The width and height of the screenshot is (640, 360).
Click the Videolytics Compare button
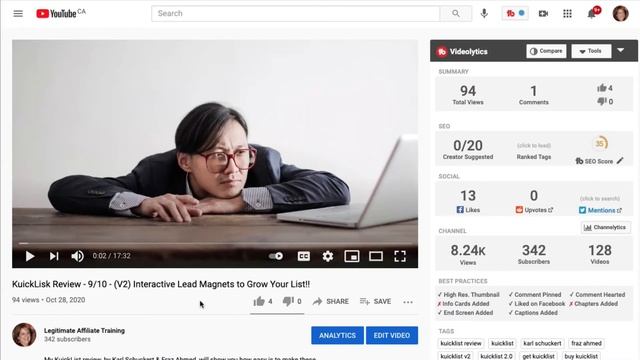click(546, 51)
